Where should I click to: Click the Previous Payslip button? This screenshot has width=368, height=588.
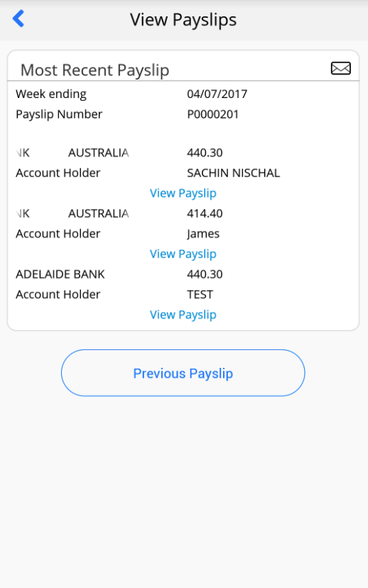click(183, 373)
